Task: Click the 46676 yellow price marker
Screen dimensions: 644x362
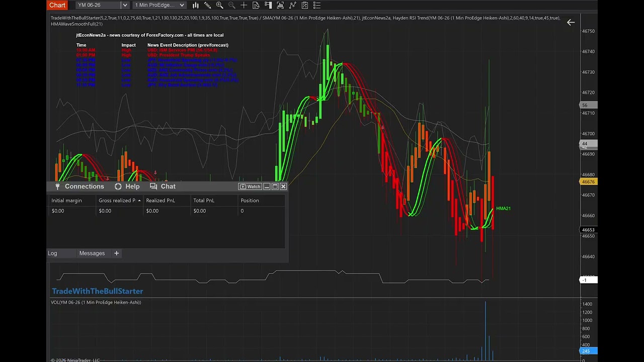Action: [588, 182]
